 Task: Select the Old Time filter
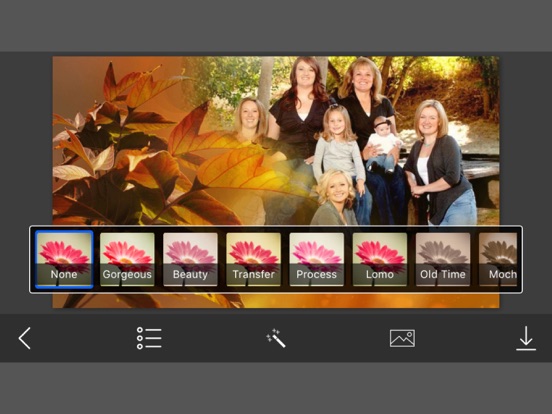443,259
